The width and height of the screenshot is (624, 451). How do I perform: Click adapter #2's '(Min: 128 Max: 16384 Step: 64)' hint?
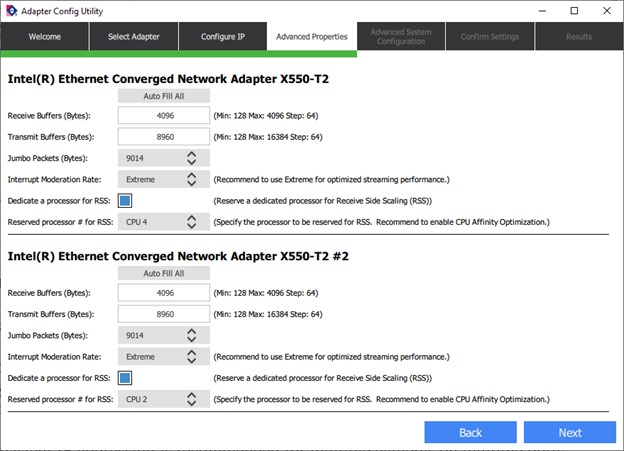pyautogui.click(x=268, y=314)
